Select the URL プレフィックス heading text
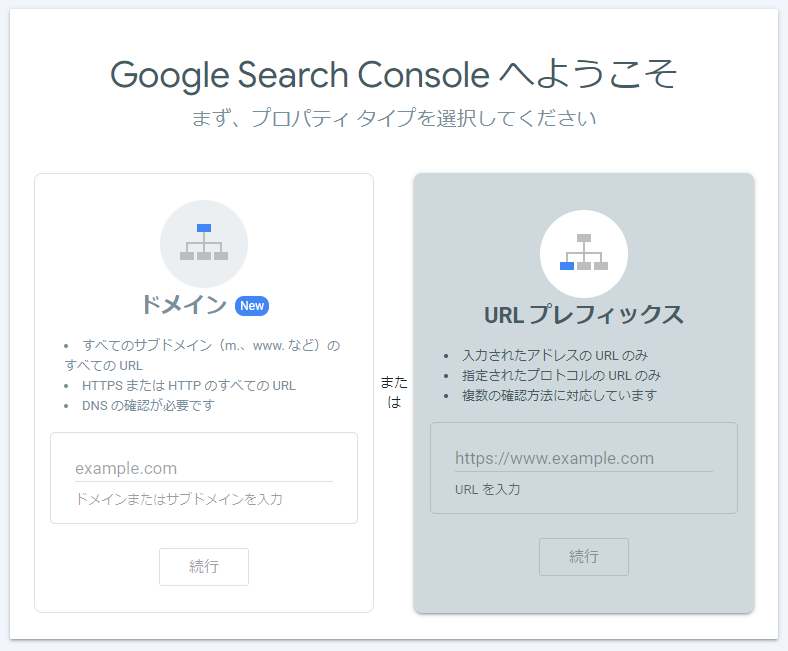This screenshot has width=788, height=651. coord(583,315)
